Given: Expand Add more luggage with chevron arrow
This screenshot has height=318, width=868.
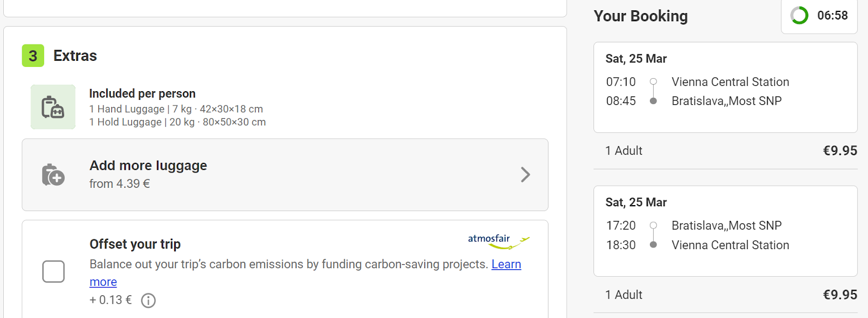Looking at the screenshot, I should click(x=525, y=175).
